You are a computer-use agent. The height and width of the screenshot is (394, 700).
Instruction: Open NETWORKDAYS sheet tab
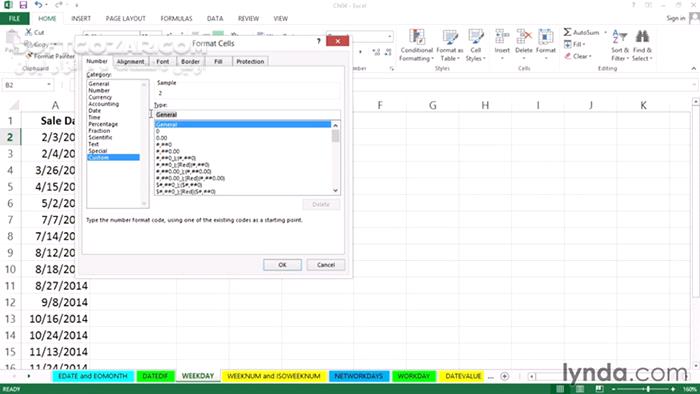359,376
